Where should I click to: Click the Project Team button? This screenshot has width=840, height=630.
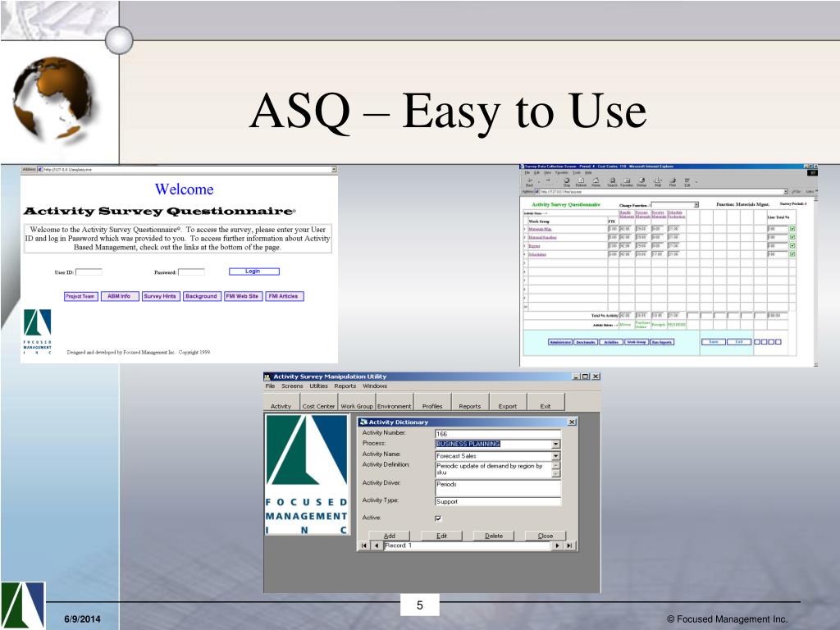[81, 296]
